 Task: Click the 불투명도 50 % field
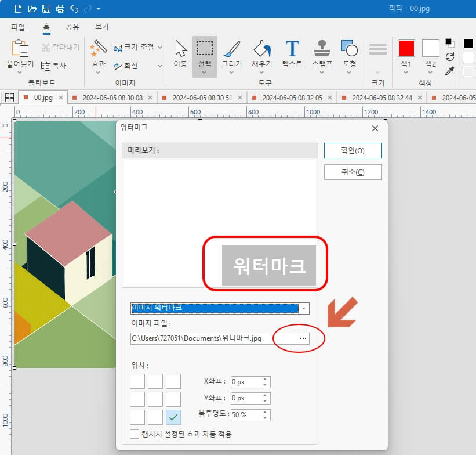[250, 415]
